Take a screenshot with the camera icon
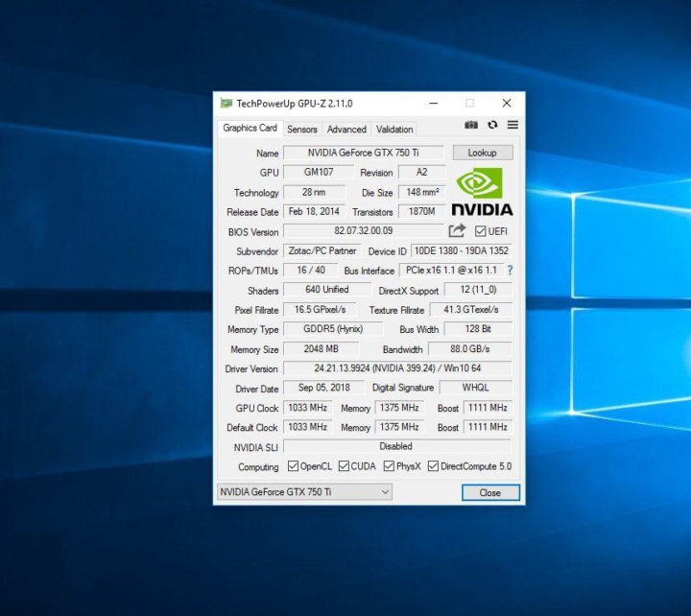The height and width of the screenshot is (616, 691). [x=471, y=126]
